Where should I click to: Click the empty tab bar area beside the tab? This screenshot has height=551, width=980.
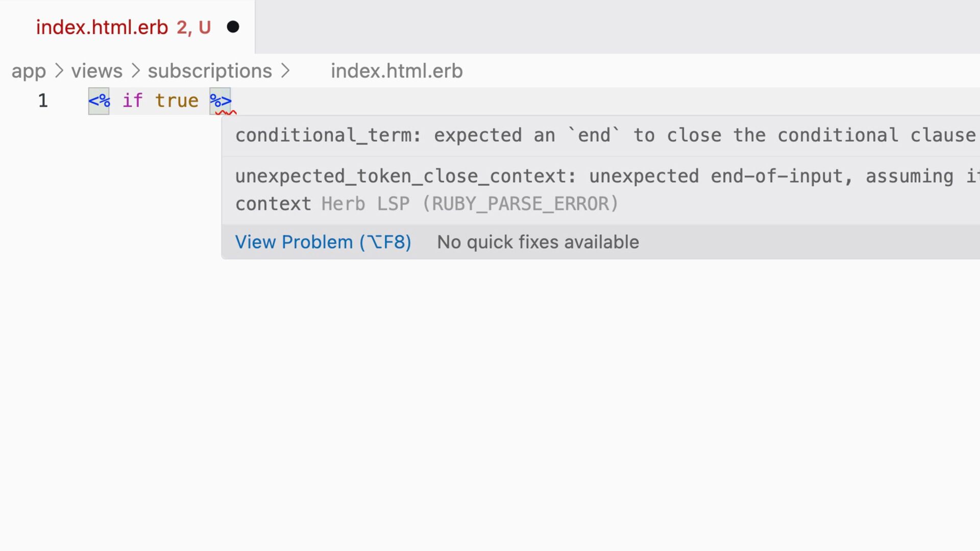pyautogui.click(x=612, y=27)
